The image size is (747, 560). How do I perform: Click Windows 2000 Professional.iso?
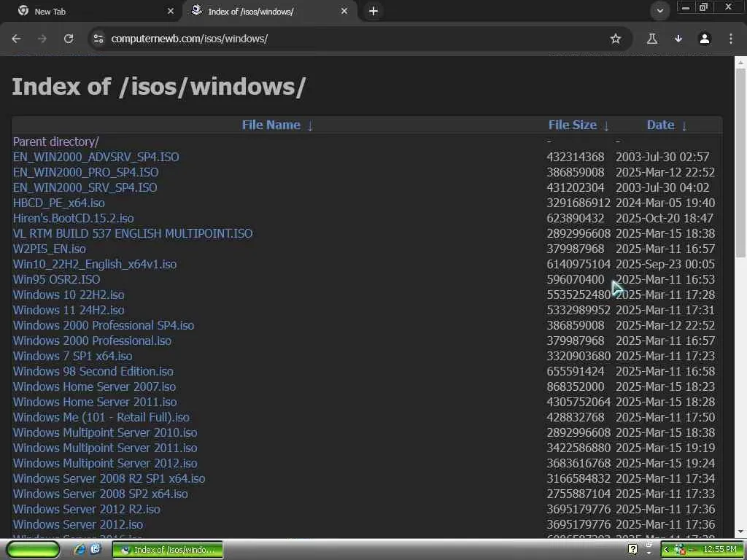click(92, 341)
